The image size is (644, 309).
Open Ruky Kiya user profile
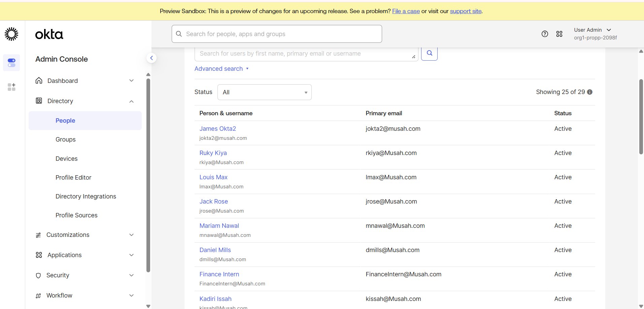coord(213,153)
